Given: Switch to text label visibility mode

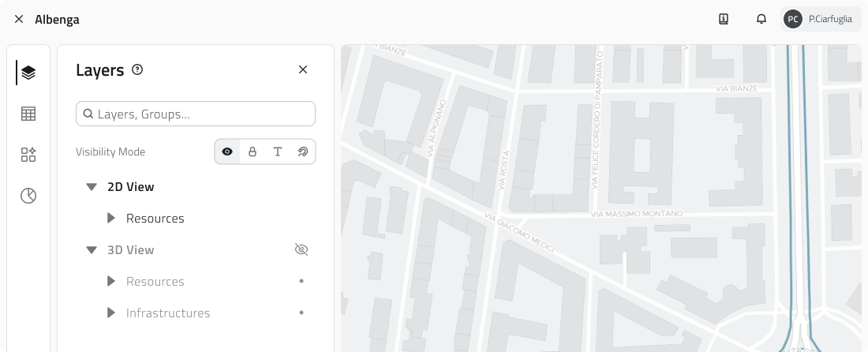Looking at the screenshot, I should [278, 152].
